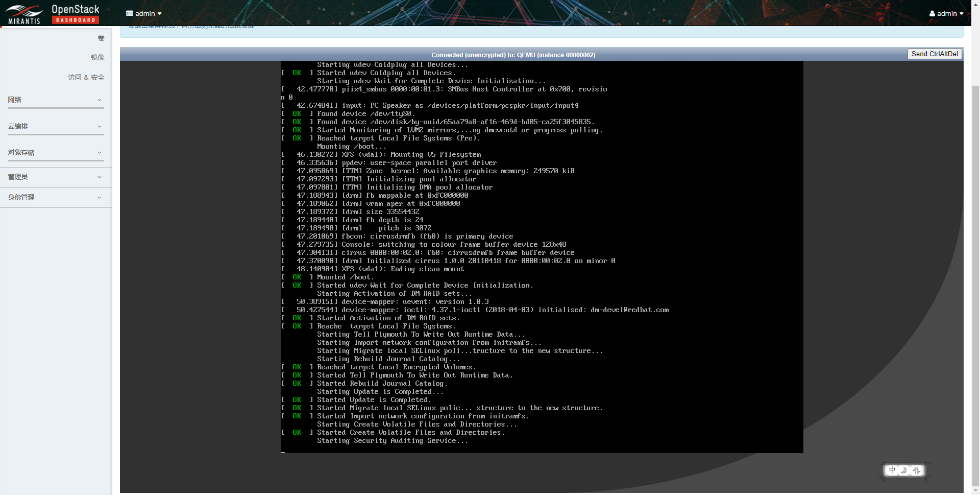Viewport: 980px width, 495px height.
Task: Toggle the half-width/full-width moon icon on the IME bar
Action: 904,470
